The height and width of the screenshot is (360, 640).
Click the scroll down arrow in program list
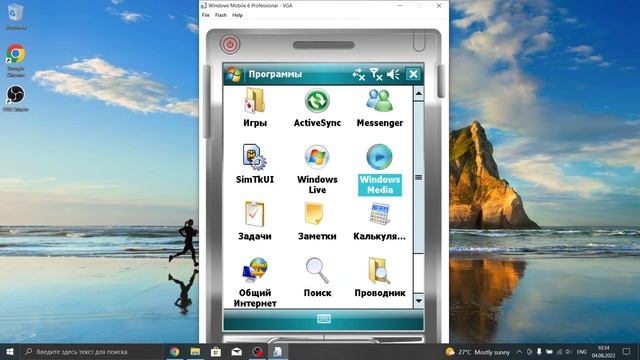pos(418,301)
